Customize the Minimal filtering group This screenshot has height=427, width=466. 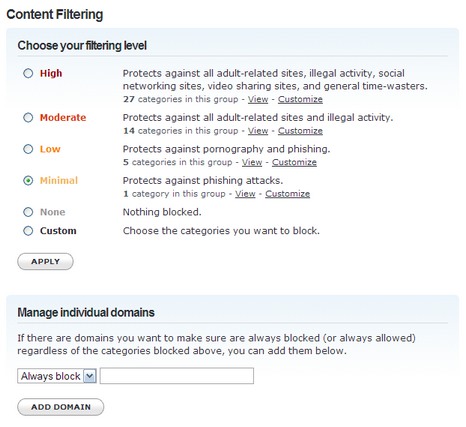(288, 194)
